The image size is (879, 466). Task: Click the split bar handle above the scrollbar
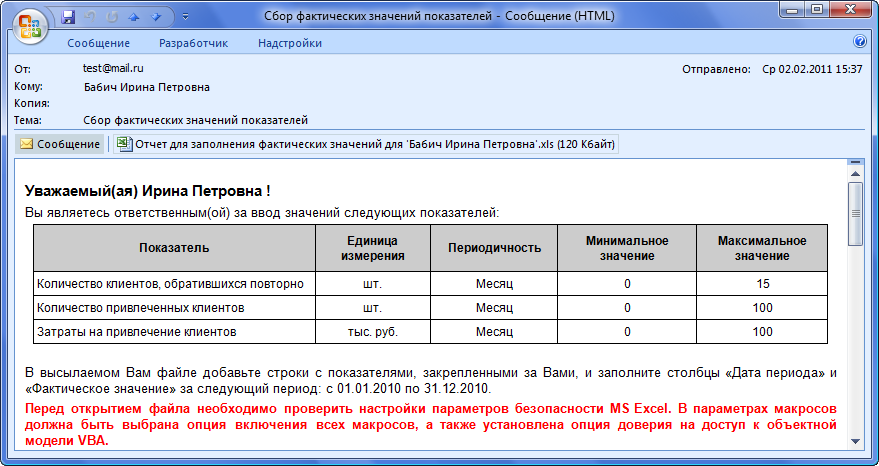coord(855,162)
